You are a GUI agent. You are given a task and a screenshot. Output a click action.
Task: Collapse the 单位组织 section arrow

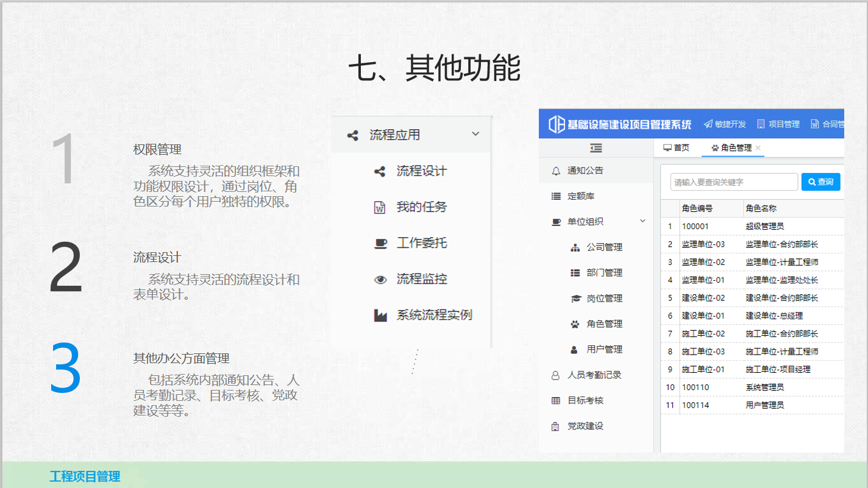[642, 221]
